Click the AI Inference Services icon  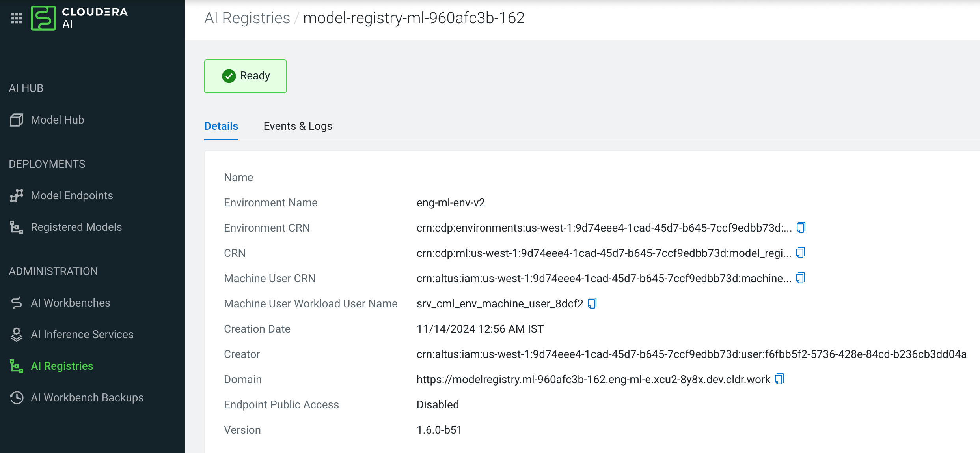pyautogui.click(x=17, y=335)
